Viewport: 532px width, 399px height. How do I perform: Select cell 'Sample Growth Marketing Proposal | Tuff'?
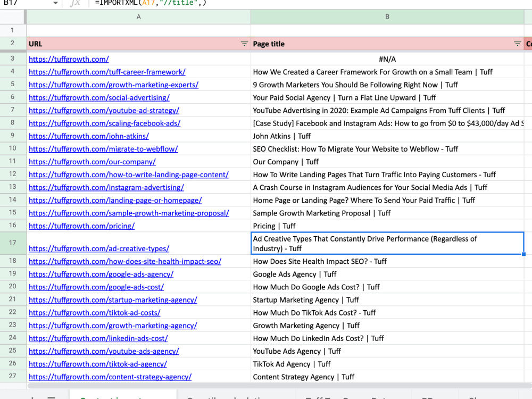(387, 213)
